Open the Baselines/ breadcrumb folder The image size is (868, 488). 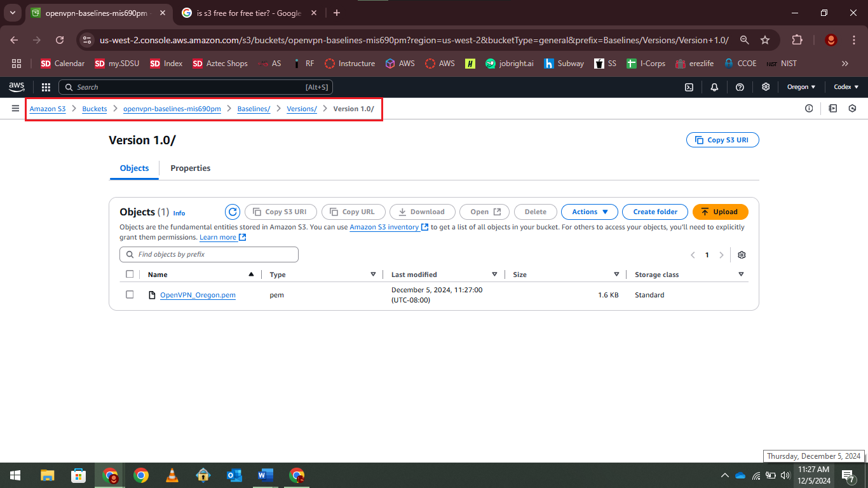254,109
